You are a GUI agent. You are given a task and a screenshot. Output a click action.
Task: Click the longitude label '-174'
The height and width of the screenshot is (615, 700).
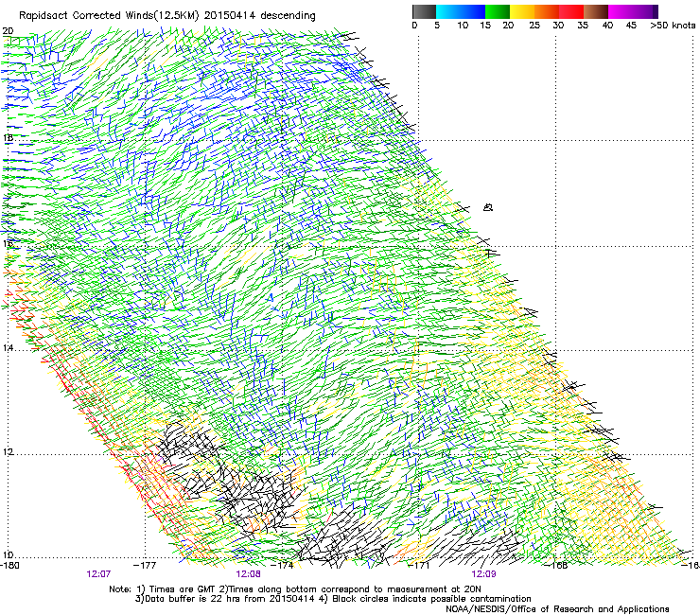pyautogui.click(x=283, y=566)
